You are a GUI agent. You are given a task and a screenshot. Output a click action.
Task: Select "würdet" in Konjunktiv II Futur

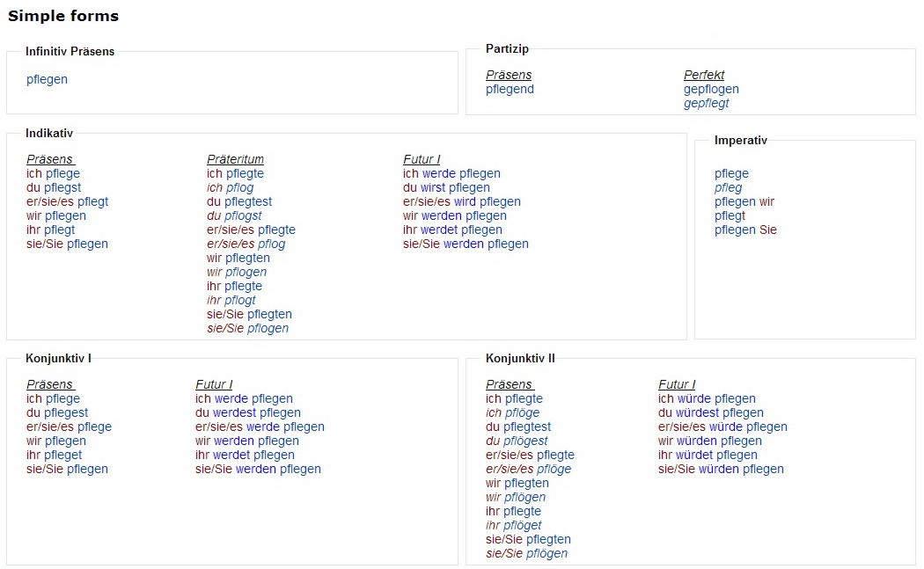click(693, 455)
